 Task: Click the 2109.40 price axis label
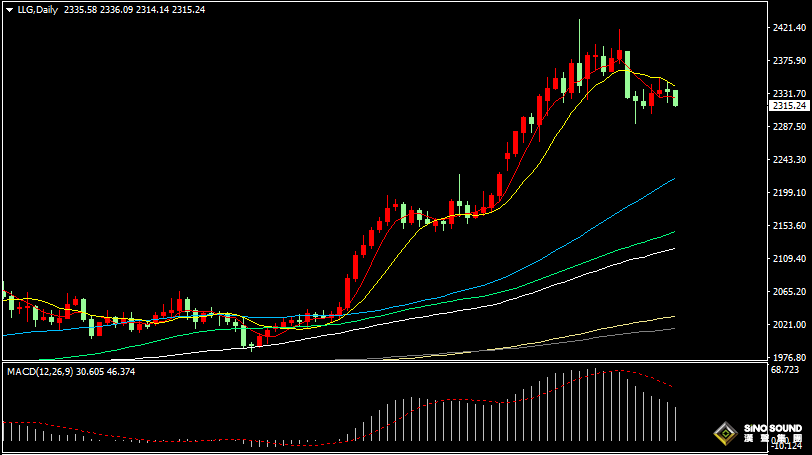(x=789, y=259)
